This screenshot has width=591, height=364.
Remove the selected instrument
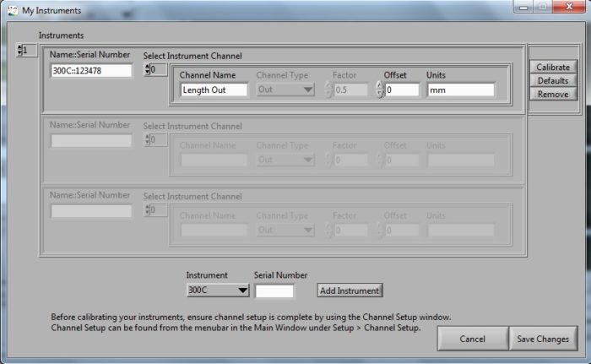point(553,95)
